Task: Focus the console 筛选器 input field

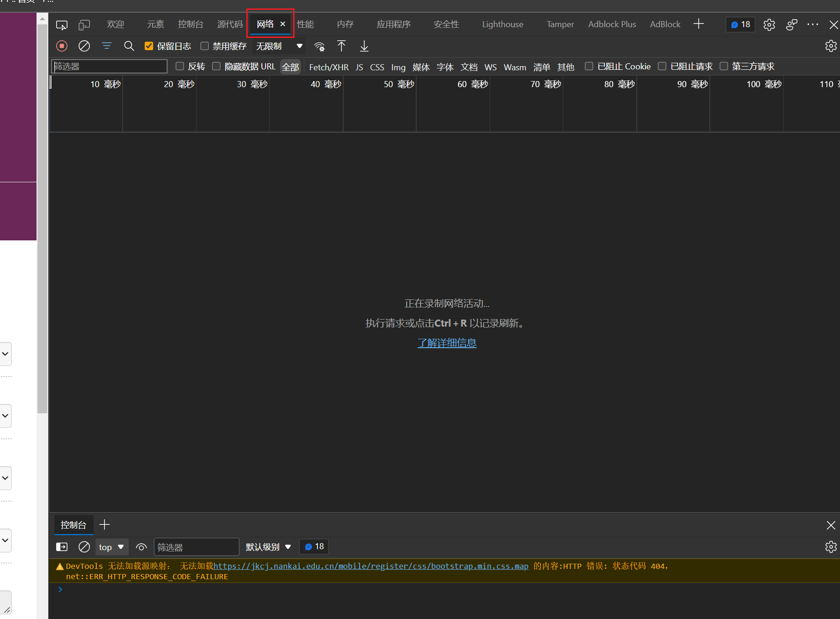Action: 197,547
